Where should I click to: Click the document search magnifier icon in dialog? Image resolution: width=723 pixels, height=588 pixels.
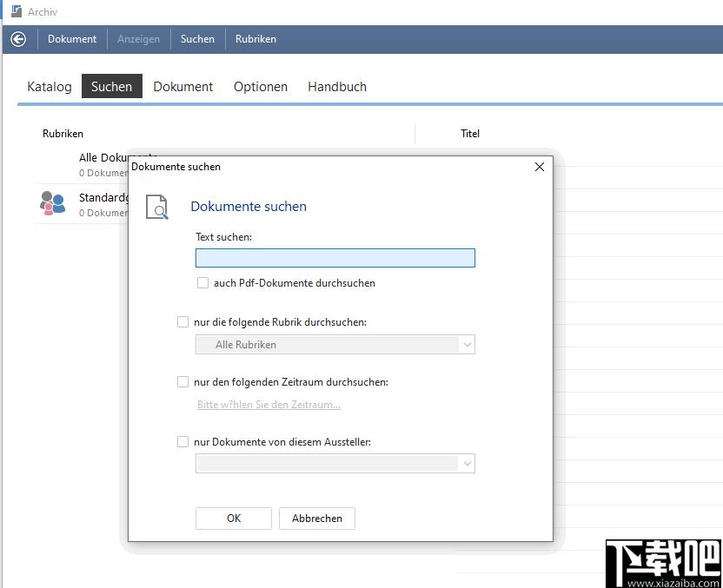[x=156, y=207]
